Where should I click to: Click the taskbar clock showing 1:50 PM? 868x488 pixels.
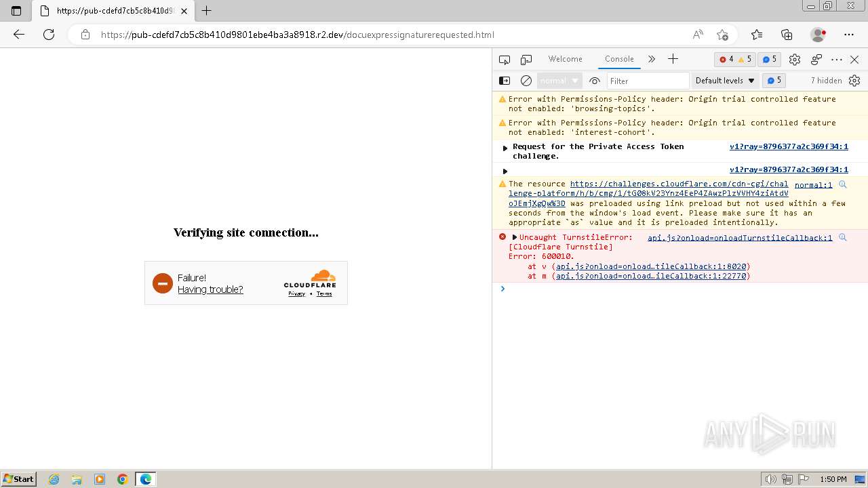coord(833,479)
